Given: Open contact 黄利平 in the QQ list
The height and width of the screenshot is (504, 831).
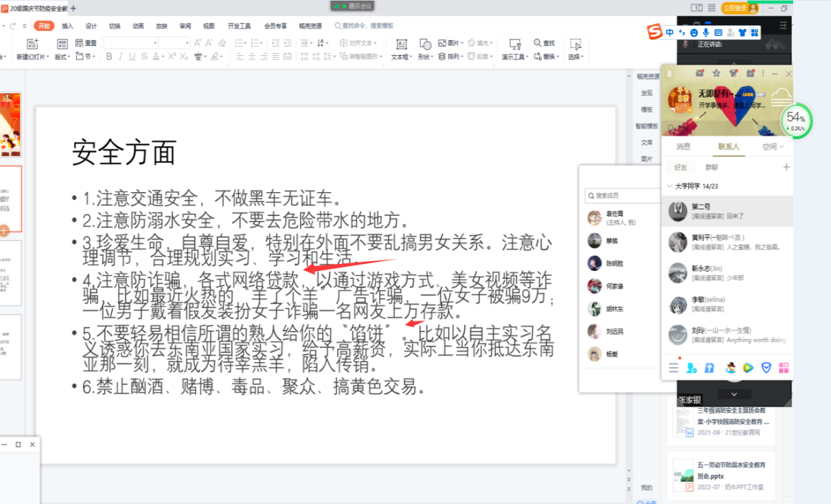Looking at the screenshot, I should (x=726, y=242).
